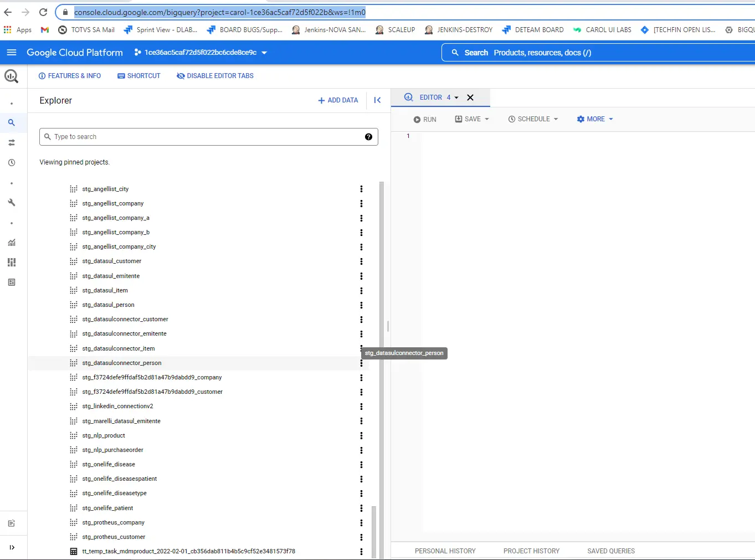
Task: Open BI Engine sidebar icon
Action: tap(12, 282)
